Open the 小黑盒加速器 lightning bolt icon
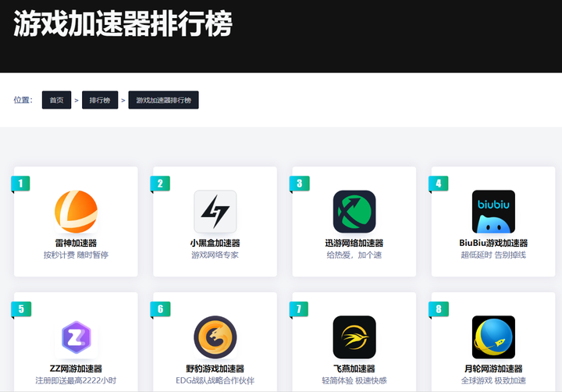The width and height of the screenshot is (562, 392). [215, 212]
